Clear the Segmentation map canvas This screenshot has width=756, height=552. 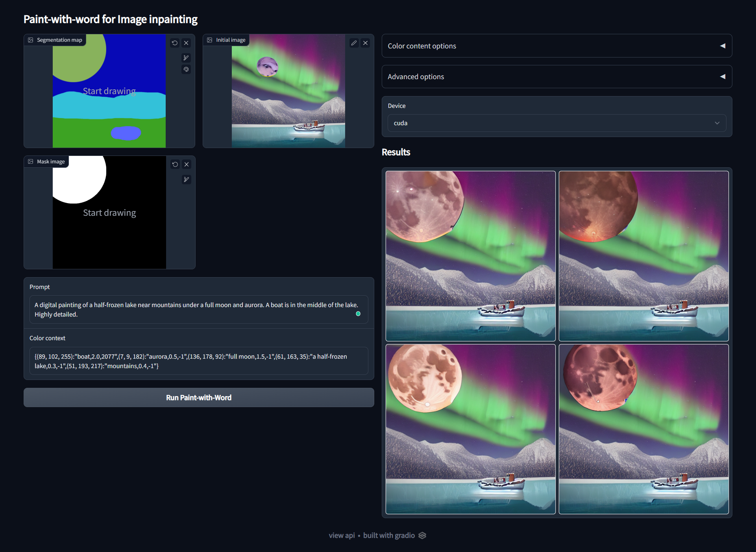click(x=187, y=43)
